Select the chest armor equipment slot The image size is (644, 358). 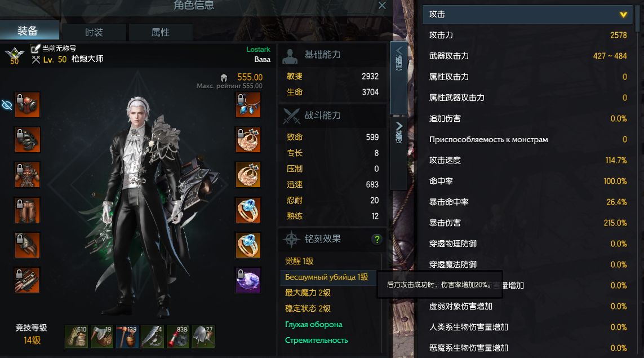[x=28, y=175]
